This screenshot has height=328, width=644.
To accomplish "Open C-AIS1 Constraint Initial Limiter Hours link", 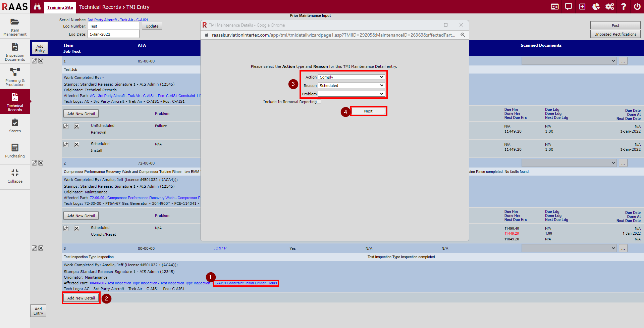I will point(246,283).
